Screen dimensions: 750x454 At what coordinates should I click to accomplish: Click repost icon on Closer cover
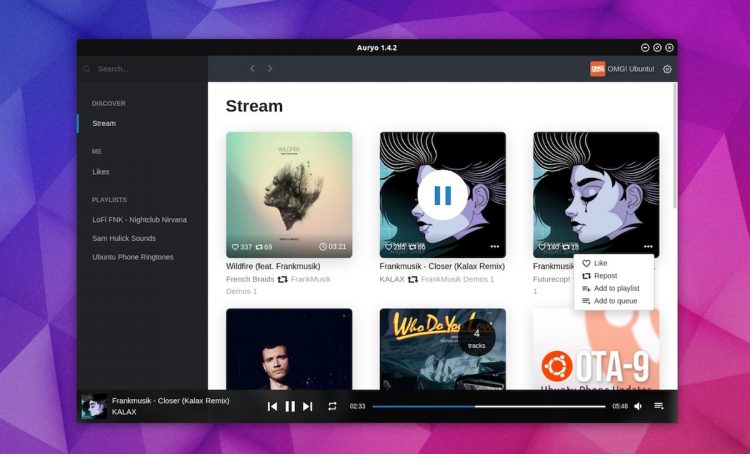(412, 247)
